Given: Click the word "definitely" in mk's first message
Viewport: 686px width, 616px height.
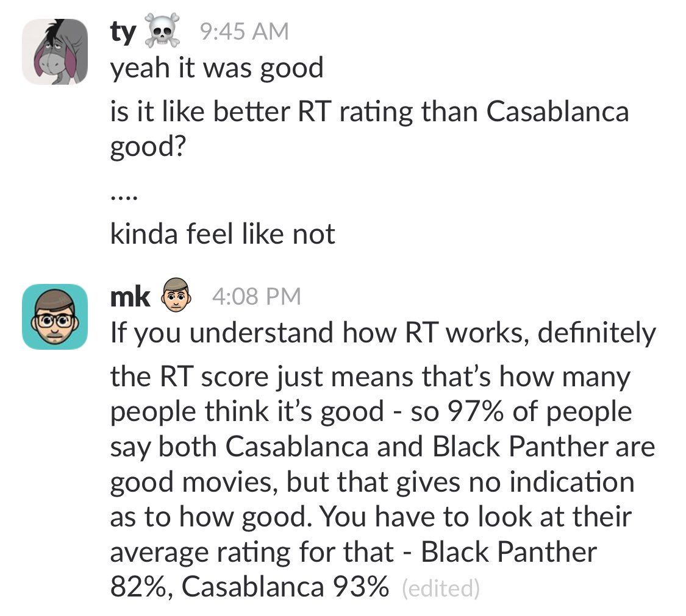Looking at the screenshot, I should (597, 333).
